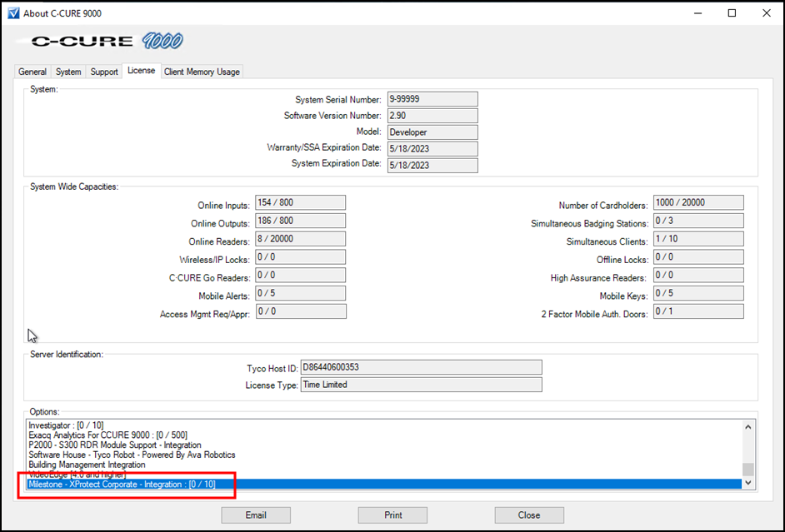Switch to the General tab

pyautogui.click(x=32, y=72)
